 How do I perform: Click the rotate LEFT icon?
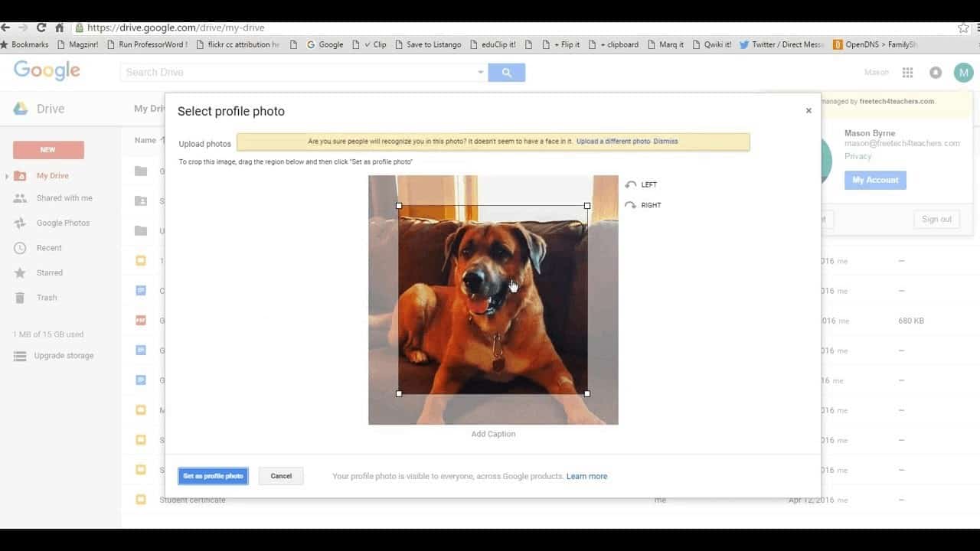[x=632, y=184]
